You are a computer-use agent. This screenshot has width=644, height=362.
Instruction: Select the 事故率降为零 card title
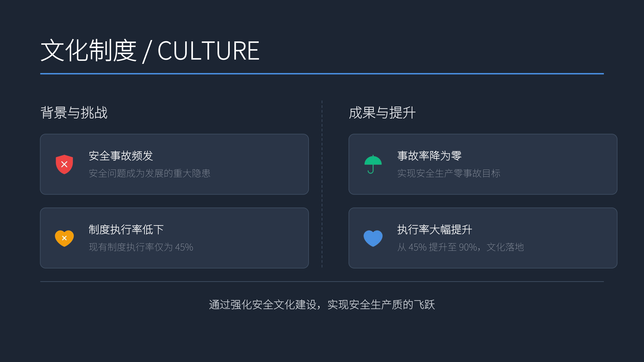pyautogui.click(x=429, y=156)
